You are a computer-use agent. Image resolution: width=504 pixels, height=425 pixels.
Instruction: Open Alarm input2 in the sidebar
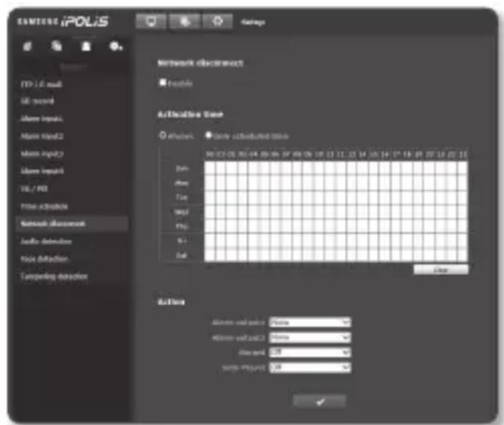[42, 136]
